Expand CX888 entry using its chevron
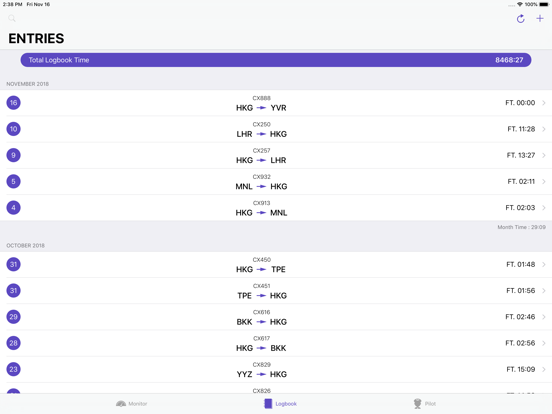 click(544, 103)
